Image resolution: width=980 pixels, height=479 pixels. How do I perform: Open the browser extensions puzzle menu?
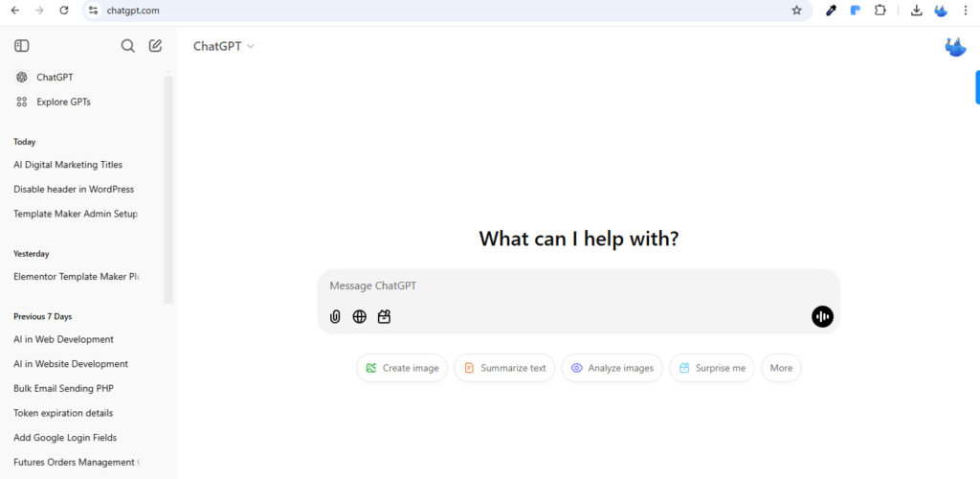880,10
